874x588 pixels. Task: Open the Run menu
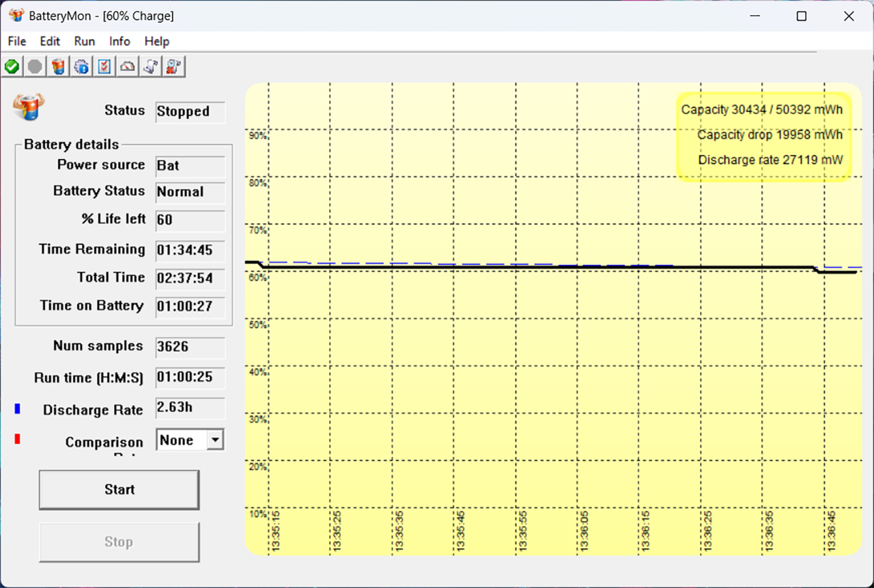point(85,41)
